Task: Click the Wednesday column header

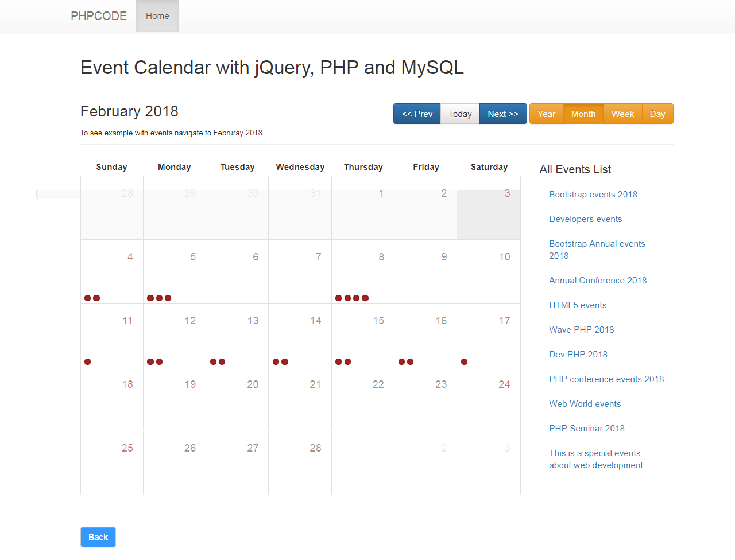Action: [300, 167]
